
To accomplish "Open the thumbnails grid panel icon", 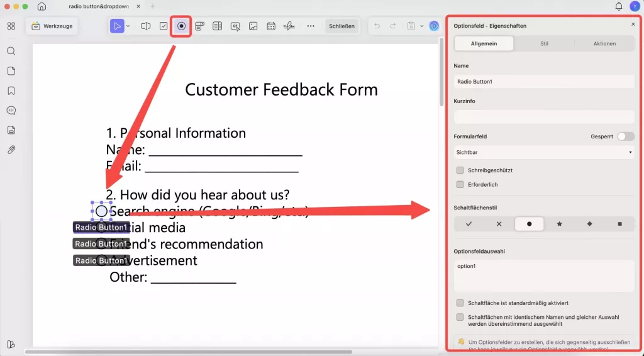I will coord(11,26).
